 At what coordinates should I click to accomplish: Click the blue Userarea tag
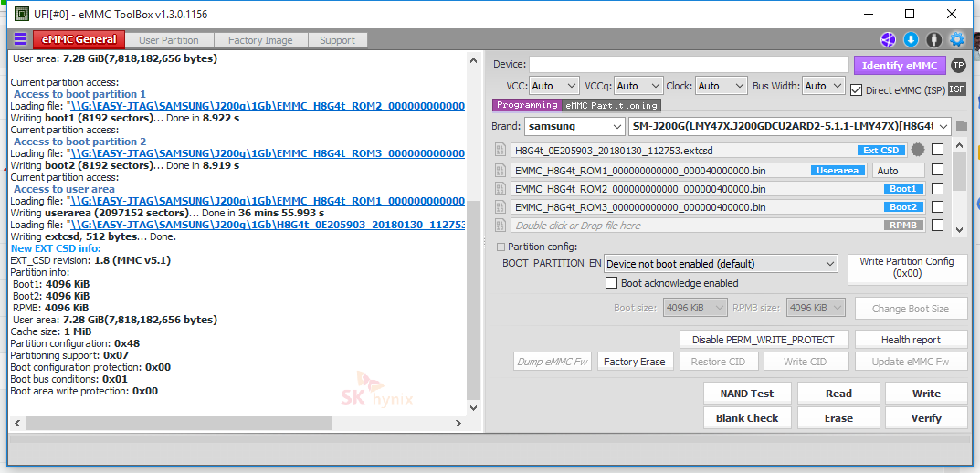tap(838, 170)
